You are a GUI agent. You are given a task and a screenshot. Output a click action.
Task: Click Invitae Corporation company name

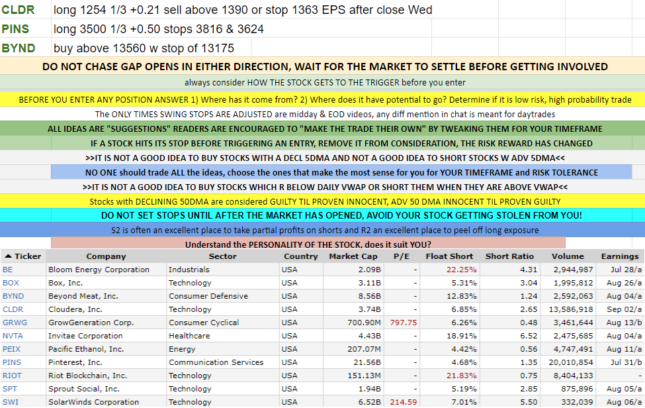click(x=85, y=336)
